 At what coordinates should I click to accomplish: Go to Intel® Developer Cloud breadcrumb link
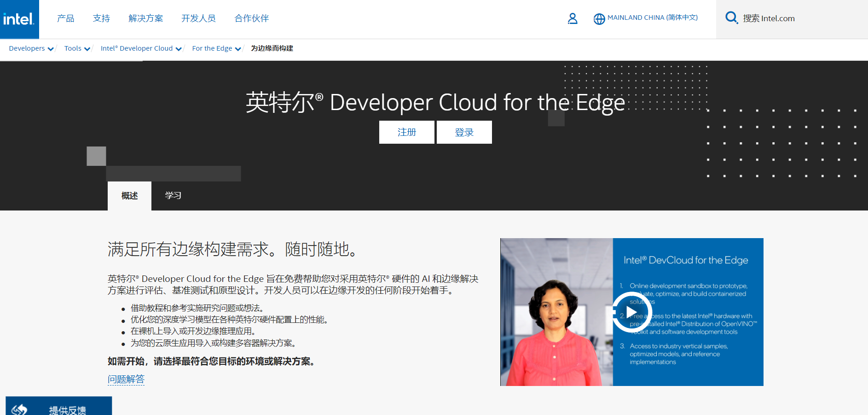tap(137, 48)
